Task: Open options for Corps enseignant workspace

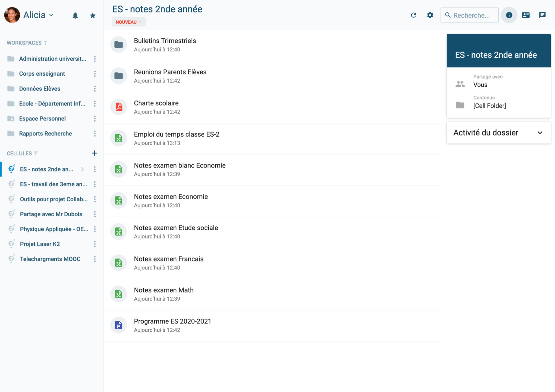Action: pos(95,74)
